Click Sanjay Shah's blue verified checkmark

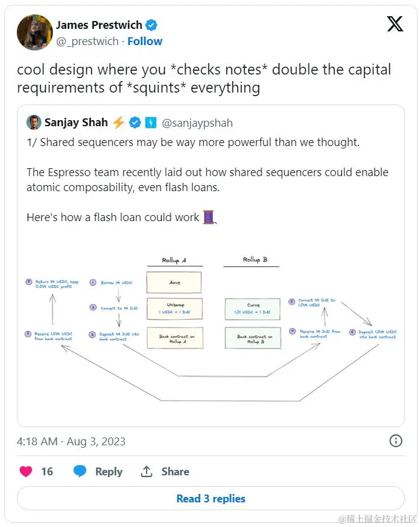point(135,123)
